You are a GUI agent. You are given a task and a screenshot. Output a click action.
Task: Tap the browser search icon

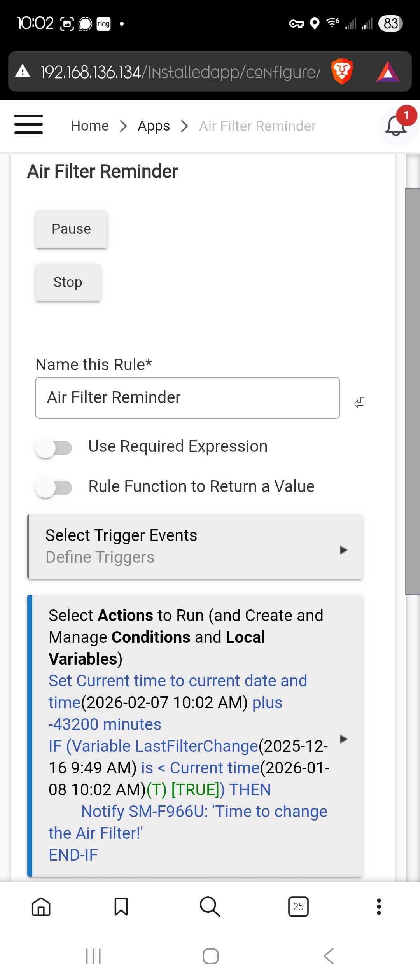coord(210,906)
